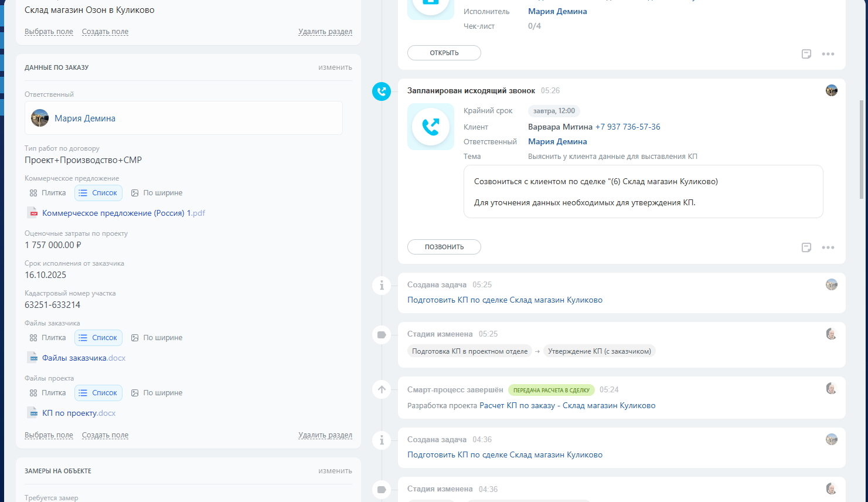Click the note icon in the call card

tap(806, 247)
